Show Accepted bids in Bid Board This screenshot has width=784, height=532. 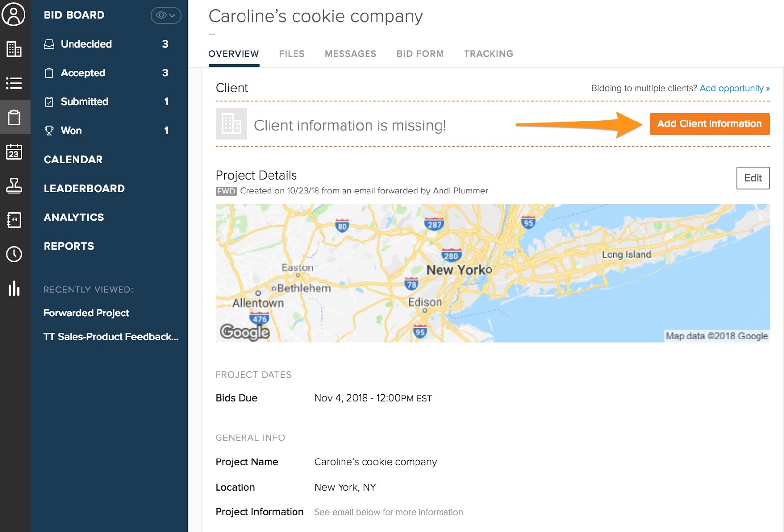pyautogui.click(x=83, y=73)
